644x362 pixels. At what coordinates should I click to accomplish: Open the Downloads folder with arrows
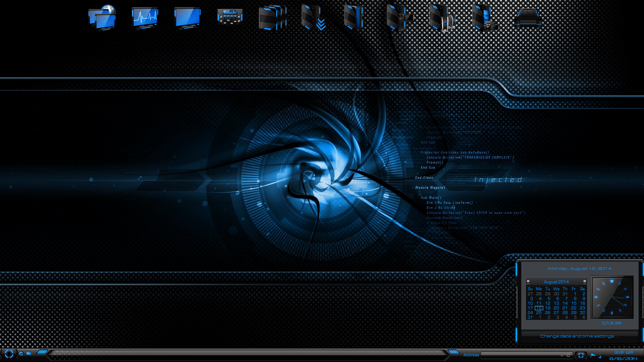point(313,17)
